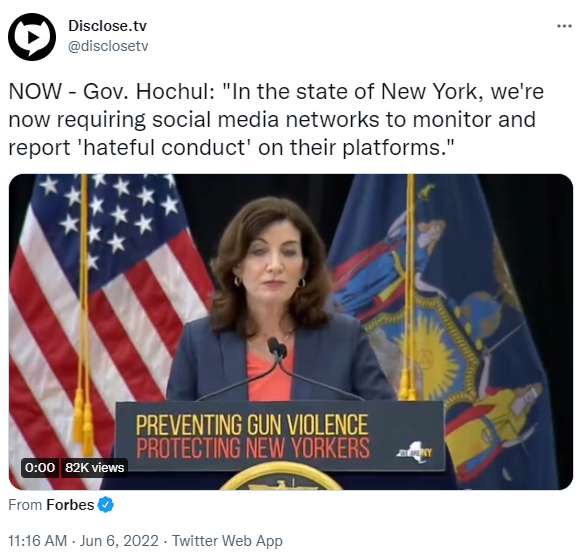
Task: Open the @disclosetv handle link
Action: (x=108, y=46)
